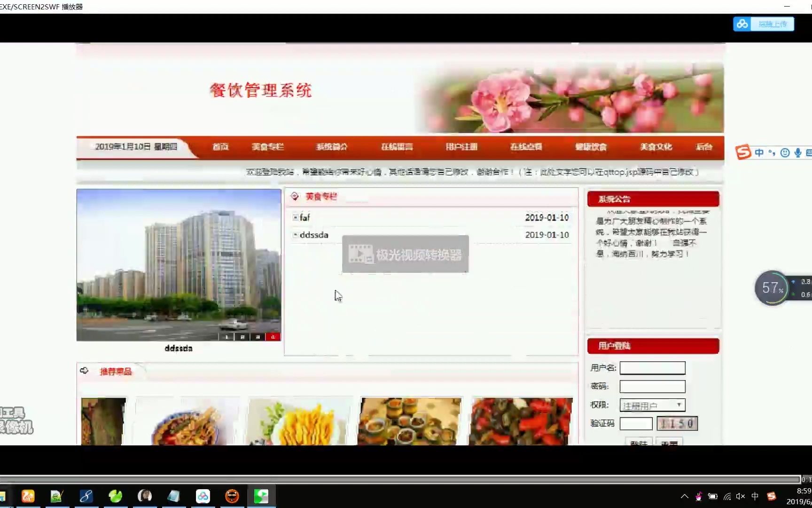
Task: Expand hidden icons arrow in system tray
Action: (x=685, y=496)
